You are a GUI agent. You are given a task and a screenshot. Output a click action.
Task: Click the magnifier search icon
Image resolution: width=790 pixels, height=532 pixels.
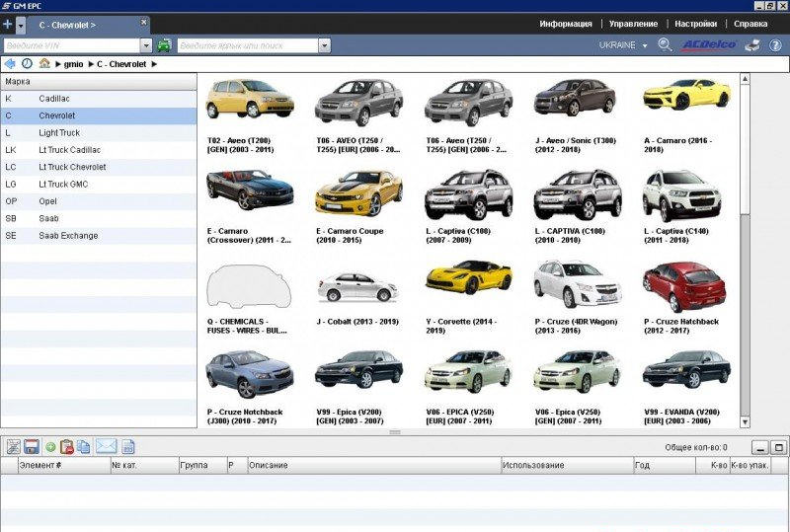coord(665,45)
